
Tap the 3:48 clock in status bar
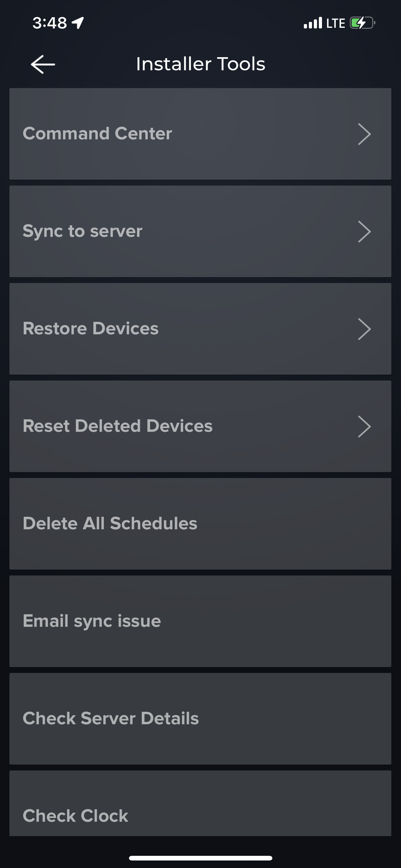coord(50,23)
